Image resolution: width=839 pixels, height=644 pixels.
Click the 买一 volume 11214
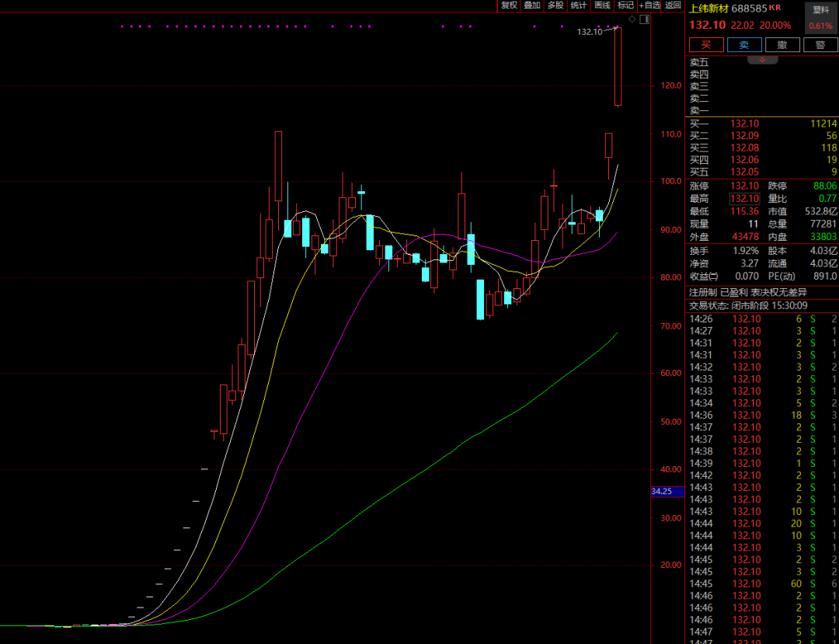(x=823, y=124)
